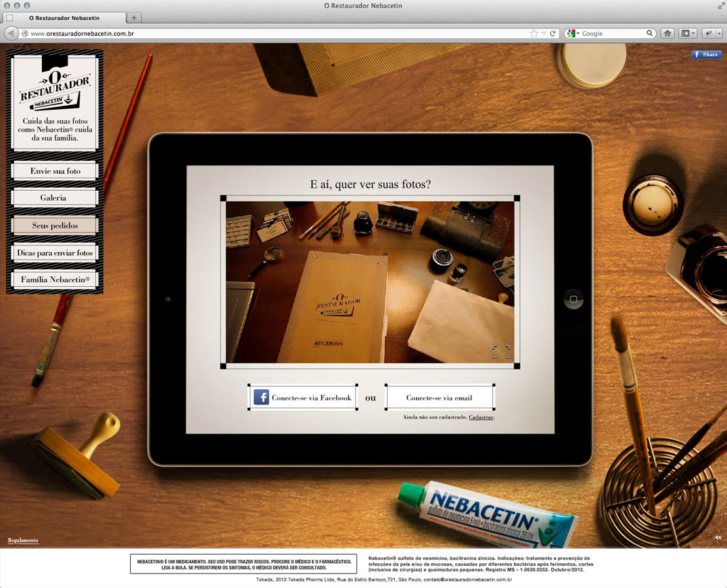Screen dimensions: 727x588
Task: Focus the address bar URL field
Action: (x=279, y=33)
